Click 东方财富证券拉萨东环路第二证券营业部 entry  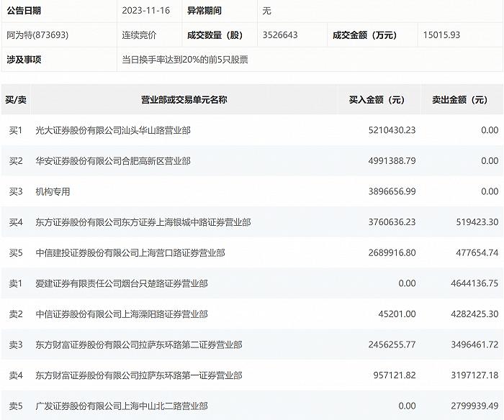click(139, 345)
